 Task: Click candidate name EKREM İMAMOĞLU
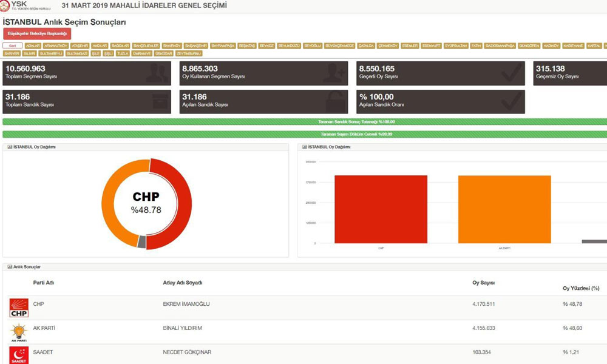pos(186,304)
